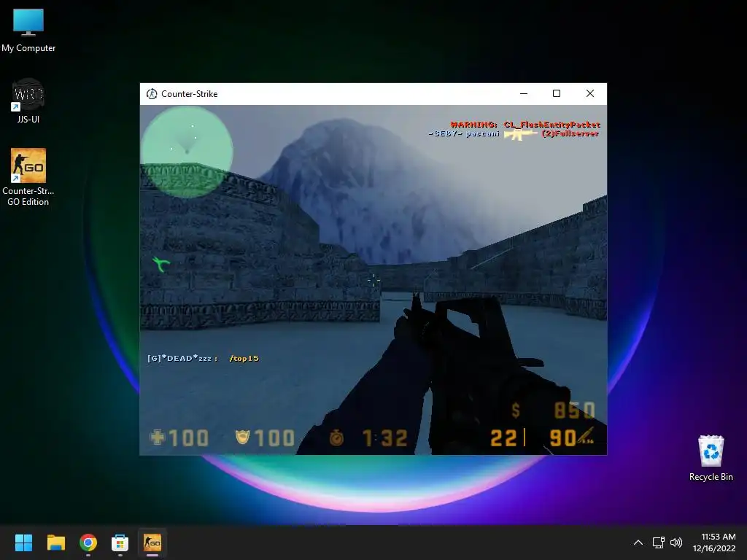Click the health cross icon in HUD
The height and width of the screenshot is (560, 747).
pyautogui.click(x=158, y=437)
